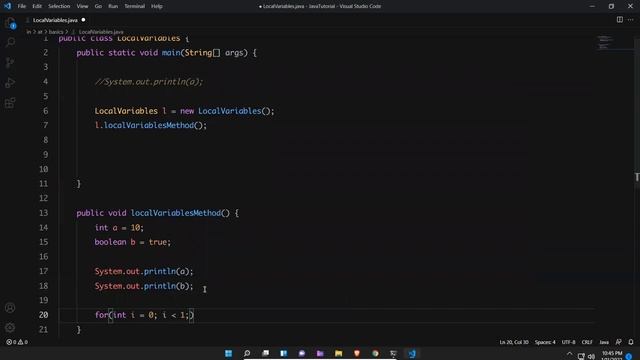This screenshot has width=640, height=360.
Task: Click 'boolean b = true;' on line 15
Action: tap(133, 242)
